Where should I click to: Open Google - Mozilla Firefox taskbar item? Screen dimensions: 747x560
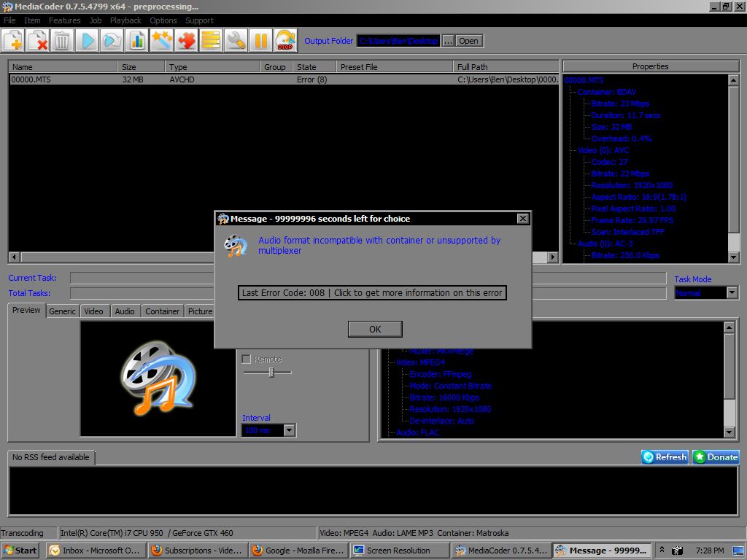[298, 551]
